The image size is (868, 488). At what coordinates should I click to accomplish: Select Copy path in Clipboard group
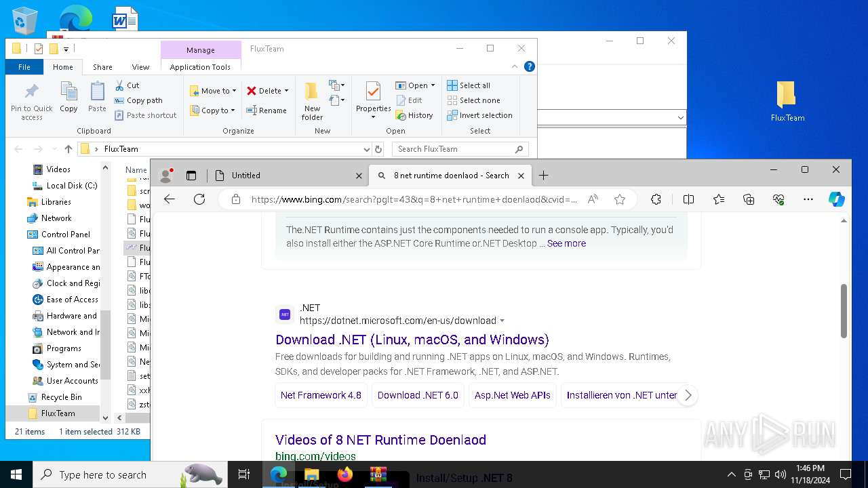[x=138, y=100]
